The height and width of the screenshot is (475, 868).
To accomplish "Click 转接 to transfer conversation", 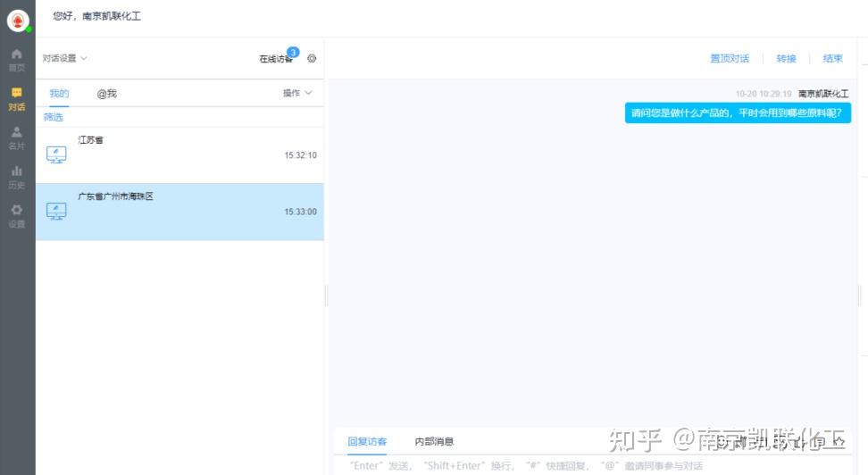I will click(x=786, y=59).
